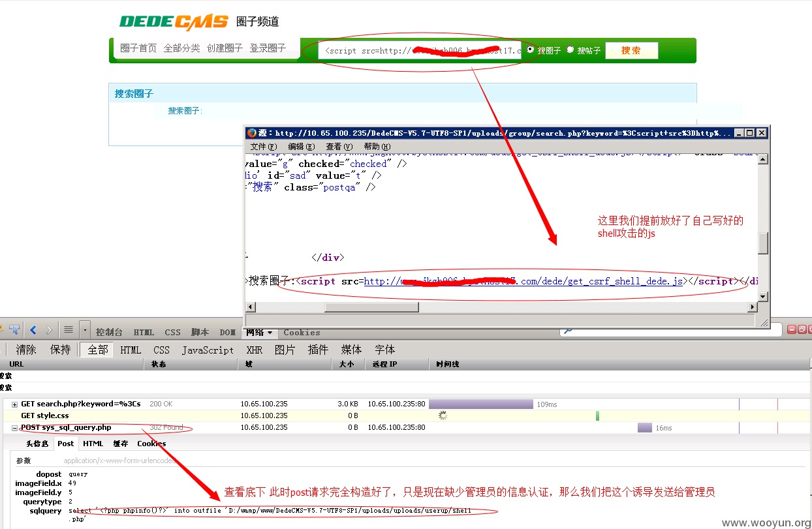
Task: Click the 16ms timeline bar
Action: (x=645, y=428)
